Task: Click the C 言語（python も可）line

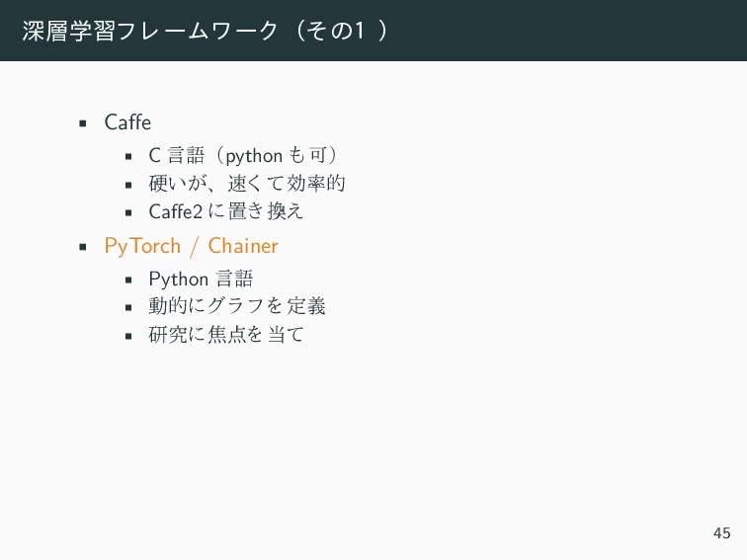Action: point(244,156)
